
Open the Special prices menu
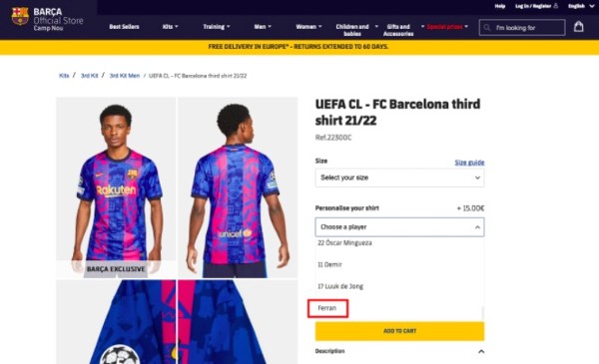447,26
